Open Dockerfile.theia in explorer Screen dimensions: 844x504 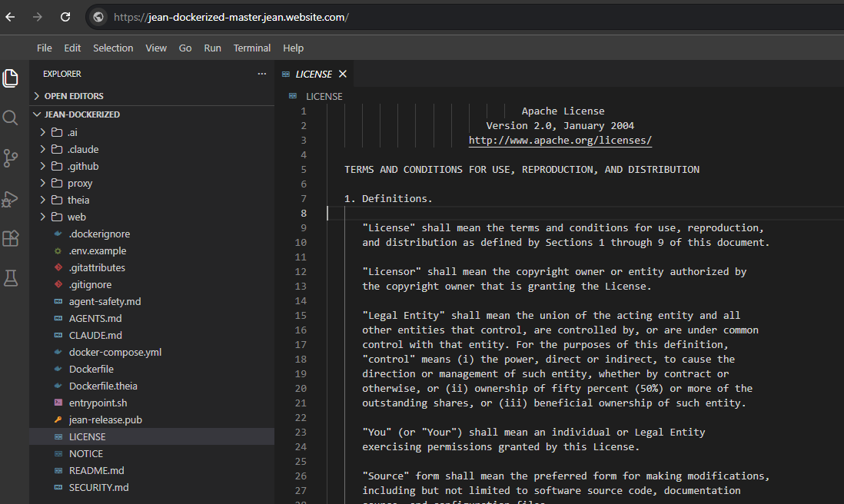(x=103, y=386)
